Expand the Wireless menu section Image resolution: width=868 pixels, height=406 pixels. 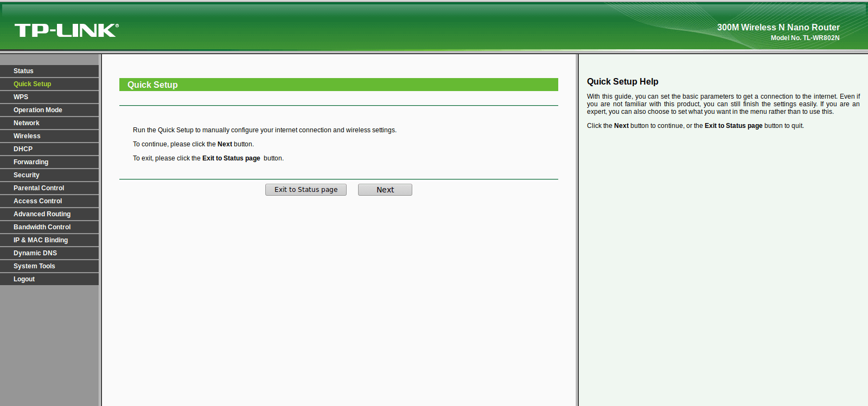pos(49,136)
